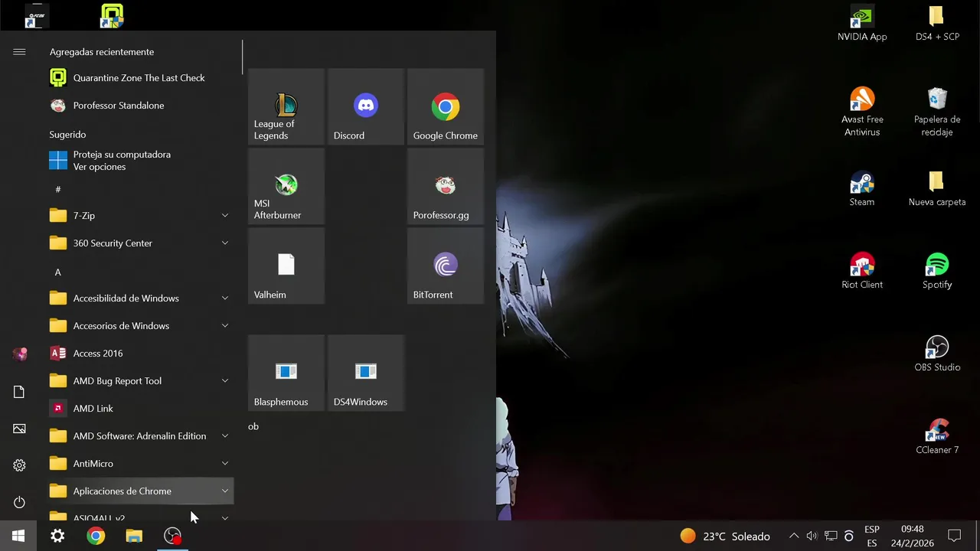980x551 pixels.
Task: Open Porofessor.gg tile
Action: click(x=446, y=186)
